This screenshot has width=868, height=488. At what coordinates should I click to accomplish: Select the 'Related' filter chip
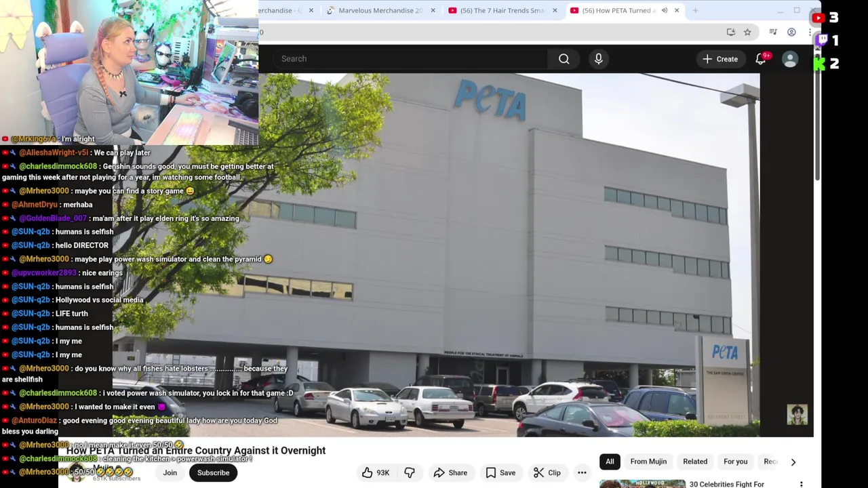click(695, 462)
